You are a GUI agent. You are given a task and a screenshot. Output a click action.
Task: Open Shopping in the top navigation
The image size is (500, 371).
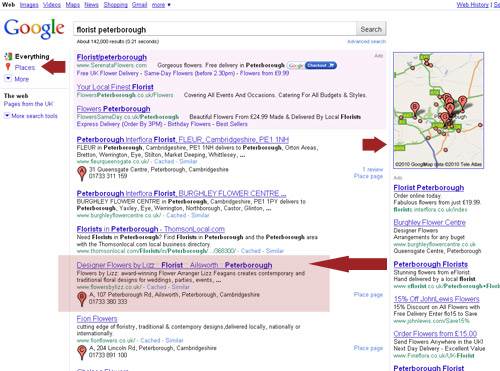[x=115, y=5]
